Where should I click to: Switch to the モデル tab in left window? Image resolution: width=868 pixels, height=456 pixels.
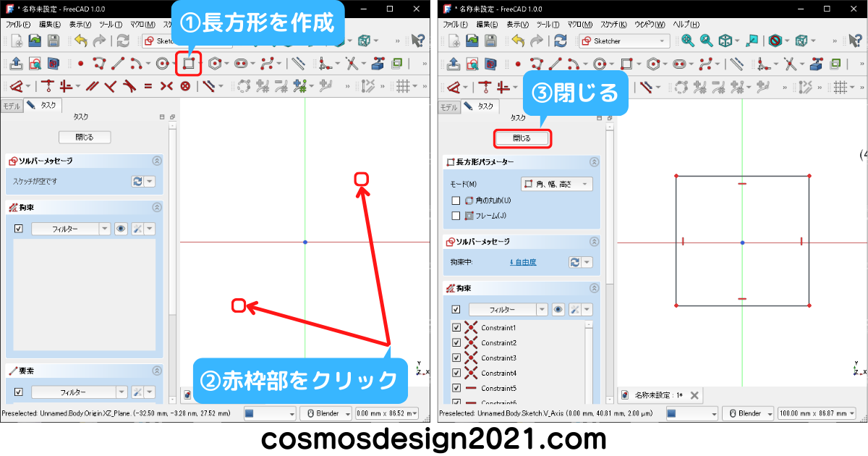pos(12,106)
